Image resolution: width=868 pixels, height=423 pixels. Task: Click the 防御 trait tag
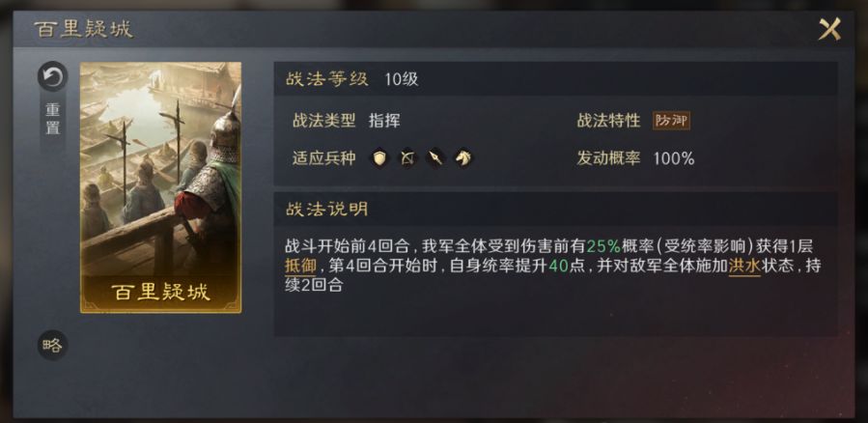671,121
